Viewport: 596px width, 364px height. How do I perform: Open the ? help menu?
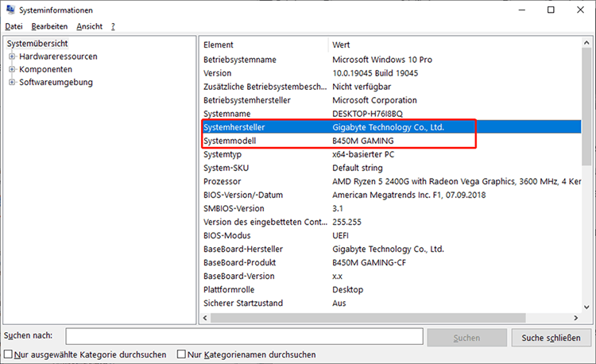point(113,26)
